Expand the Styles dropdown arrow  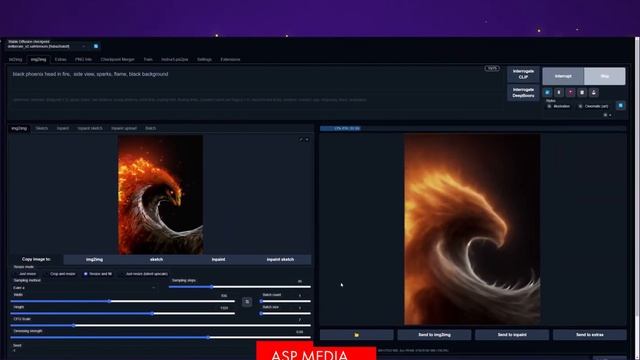point(610,115)
